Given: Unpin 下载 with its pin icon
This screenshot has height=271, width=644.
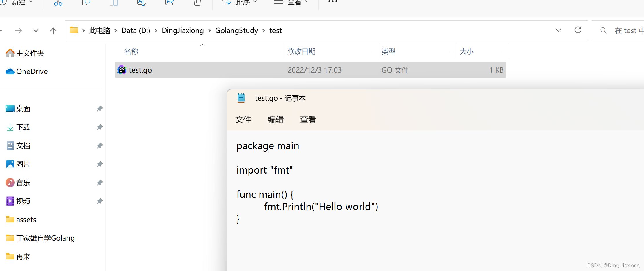Looking at the screenshot, I should coord(100,127).
